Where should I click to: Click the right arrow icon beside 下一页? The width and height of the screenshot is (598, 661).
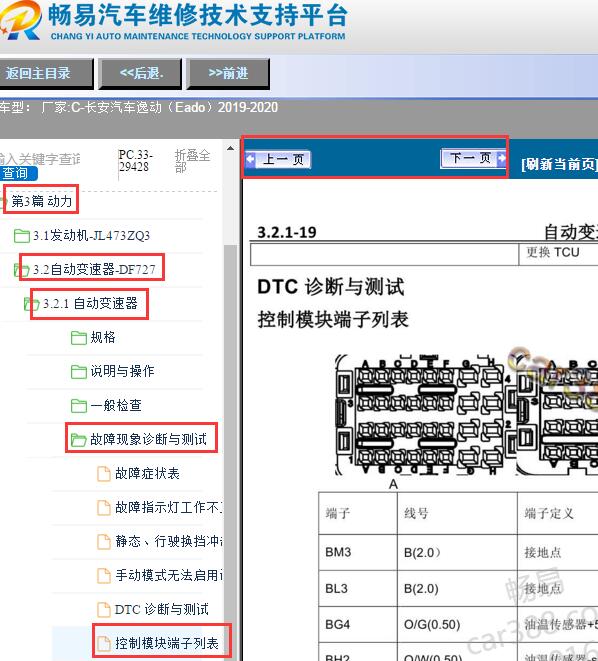(501, 158)
